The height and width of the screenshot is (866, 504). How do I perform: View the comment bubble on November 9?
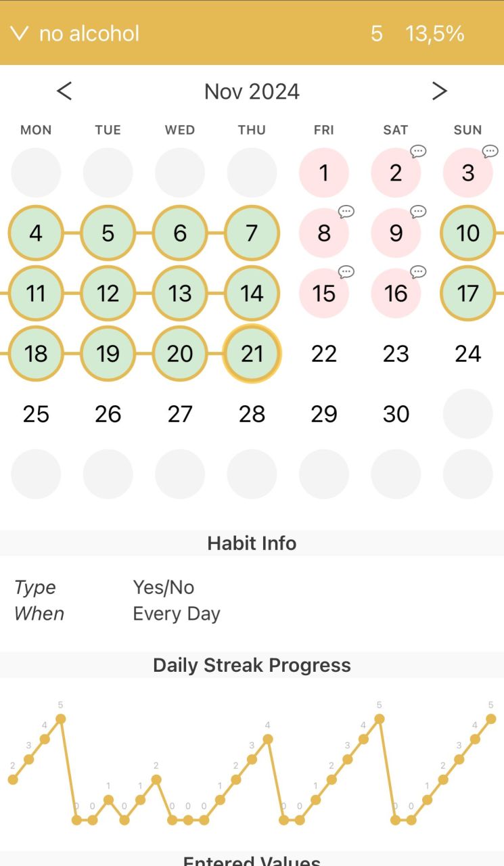(418, 212)
